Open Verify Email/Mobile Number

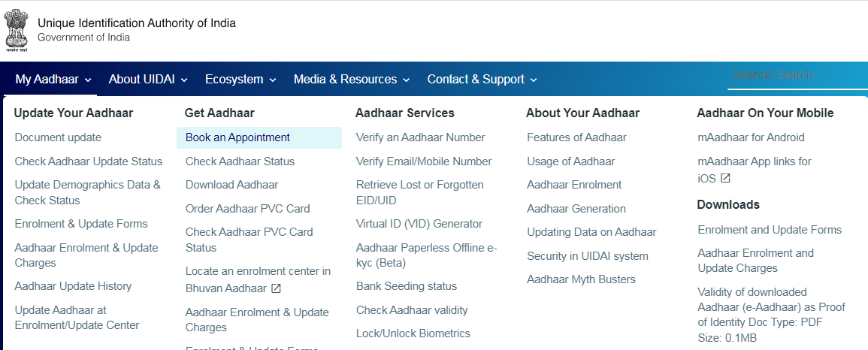424,161
